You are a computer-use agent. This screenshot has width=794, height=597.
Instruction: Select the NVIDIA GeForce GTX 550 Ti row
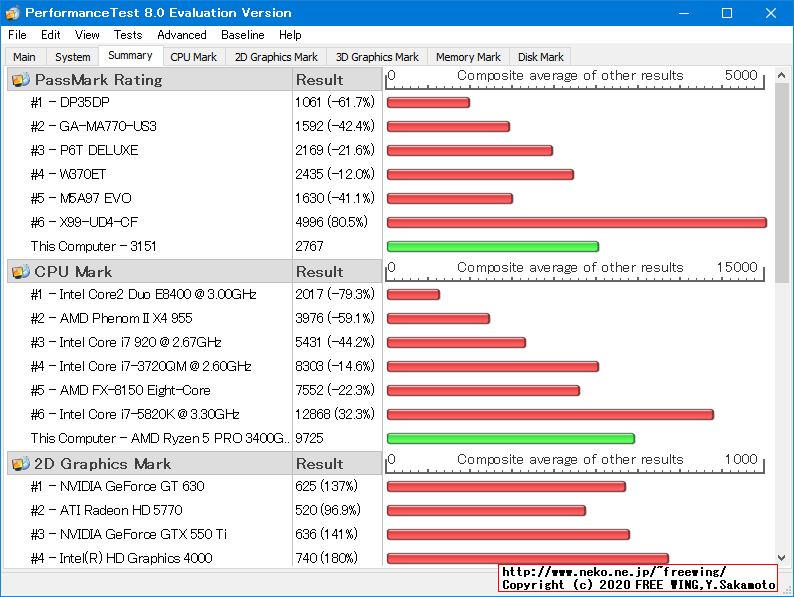150,534
